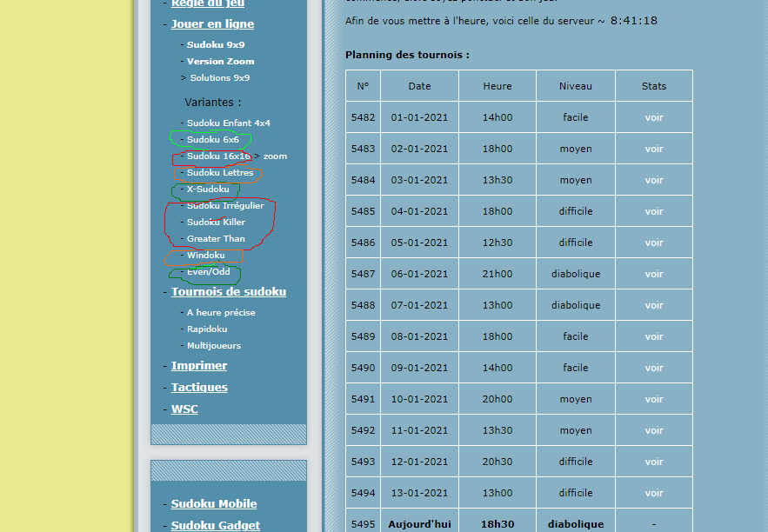
Task: Select server time 8:41:18
Action: (634, 21)
